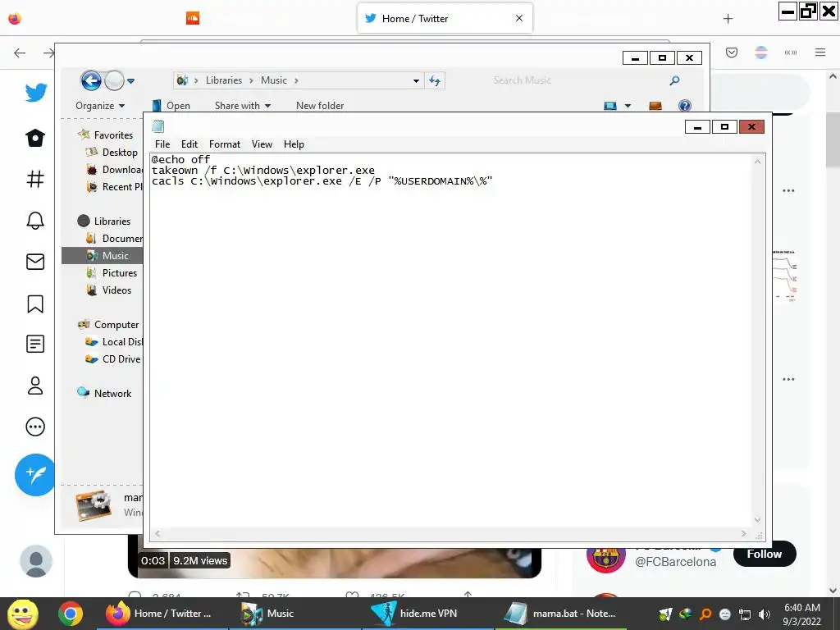The height and width of the screenshot is (630, 840).
Task: Open Explorer recent locations dropdown arrow
Action: click(x=130, y=81)
